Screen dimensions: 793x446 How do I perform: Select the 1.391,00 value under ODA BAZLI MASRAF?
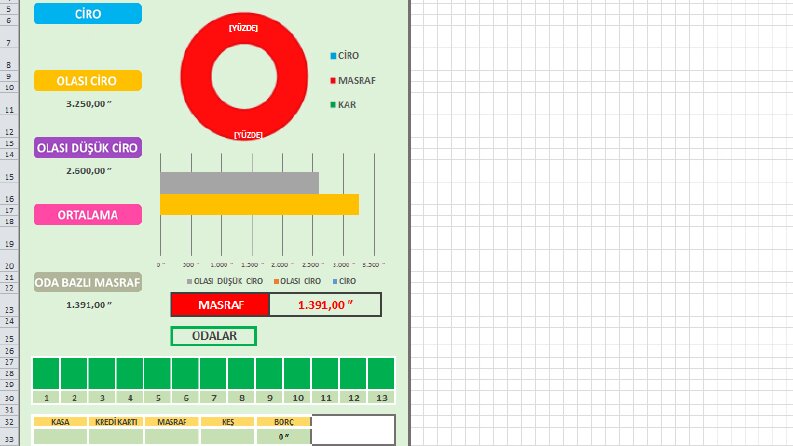tap(89, 305)
